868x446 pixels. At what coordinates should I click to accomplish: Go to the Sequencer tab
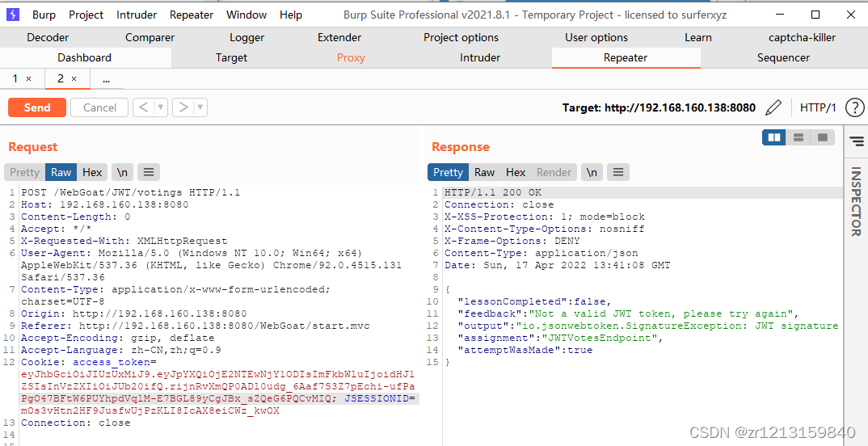coord(783,57)
